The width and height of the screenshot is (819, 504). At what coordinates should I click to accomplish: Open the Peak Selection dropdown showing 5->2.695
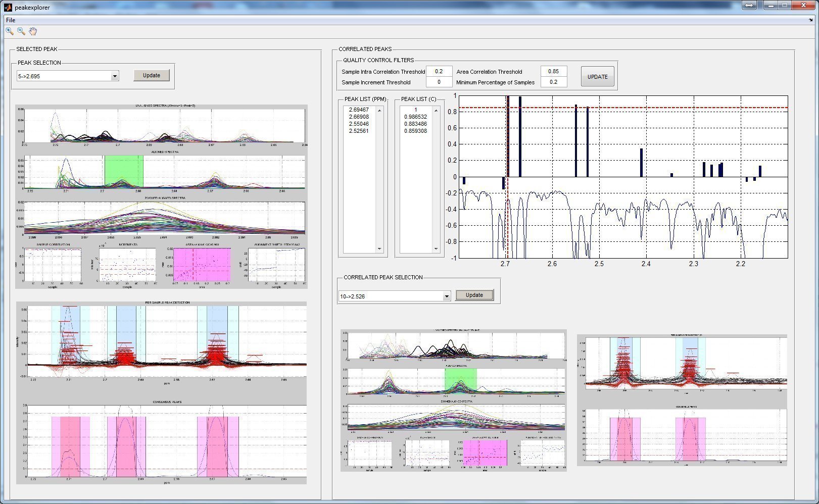pos(115,76)
